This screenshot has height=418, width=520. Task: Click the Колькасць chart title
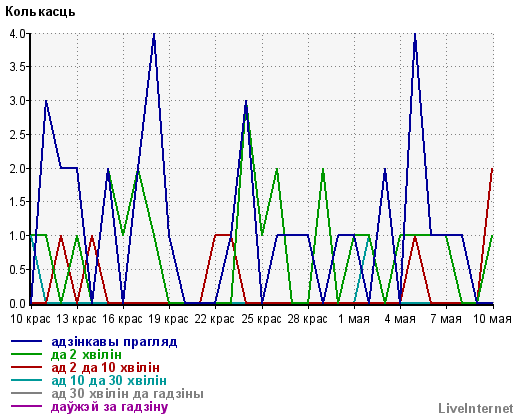click(40, 12)
